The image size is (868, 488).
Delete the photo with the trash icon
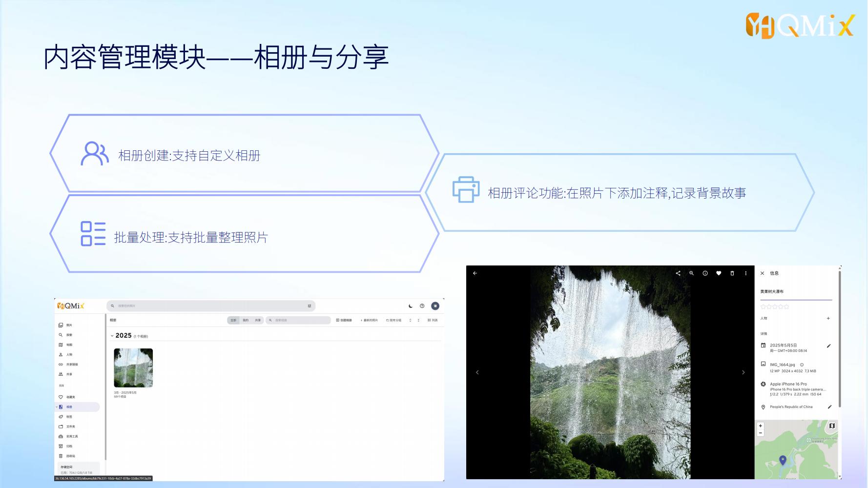(732, 273)
